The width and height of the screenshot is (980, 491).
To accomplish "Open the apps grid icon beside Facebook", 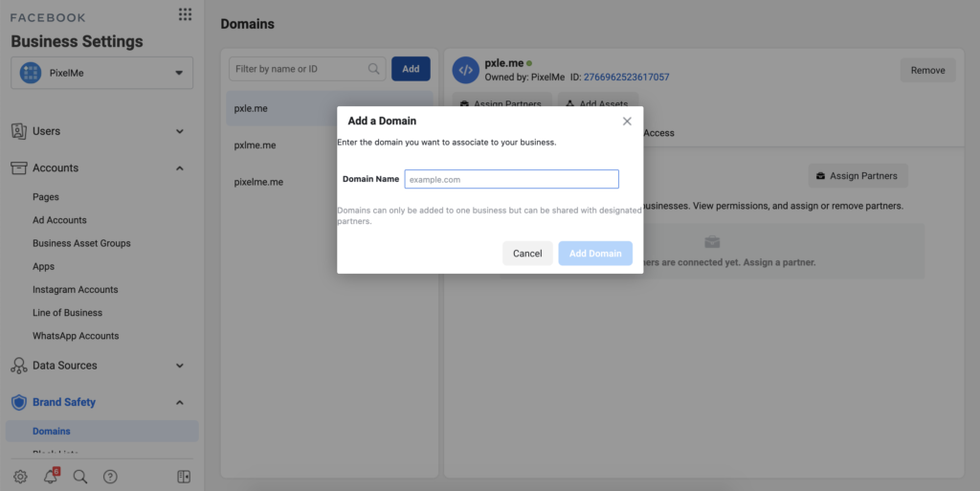I will coord(185,14).
